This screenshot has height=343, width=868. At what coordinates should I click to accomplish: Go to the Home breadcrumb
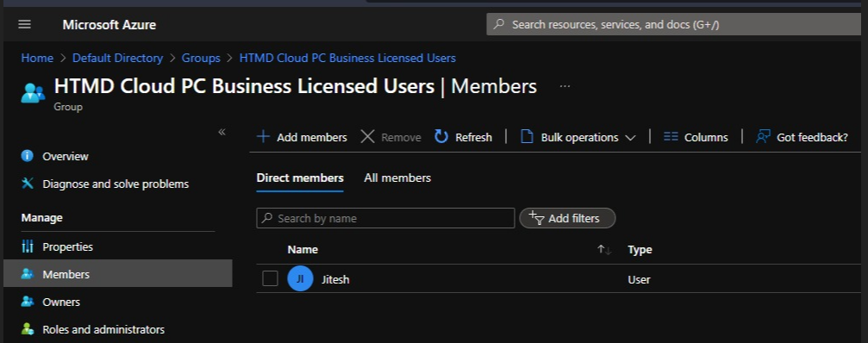tap(37, 58)
